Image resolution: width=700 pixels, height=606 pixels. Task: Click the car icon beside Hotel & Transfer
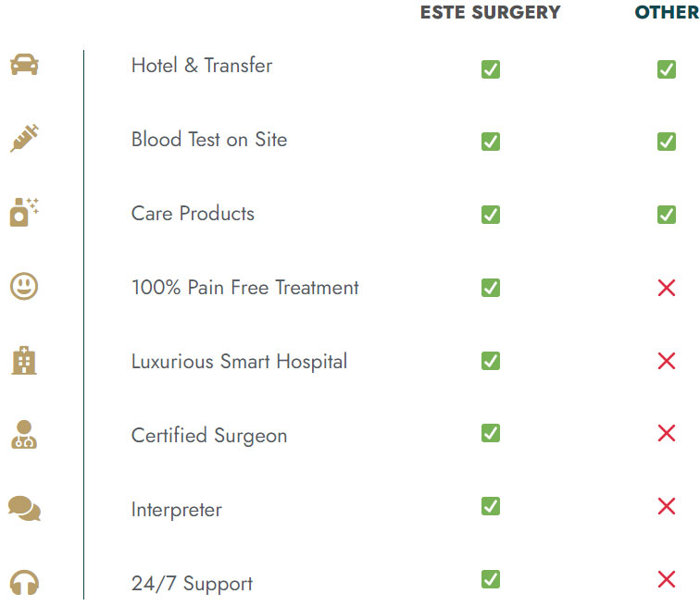click(24, 66)
